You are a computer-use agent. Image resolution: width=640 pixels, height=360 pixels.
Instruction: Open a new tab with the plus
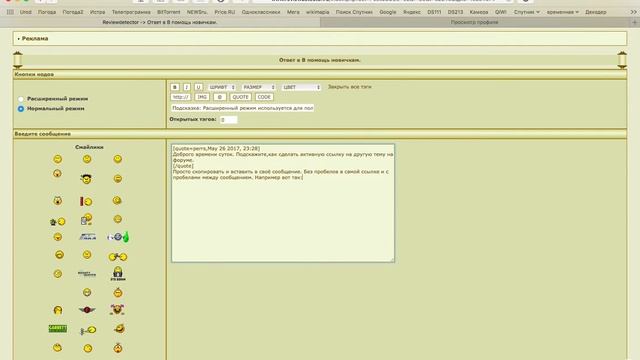(x=634, y=22)
